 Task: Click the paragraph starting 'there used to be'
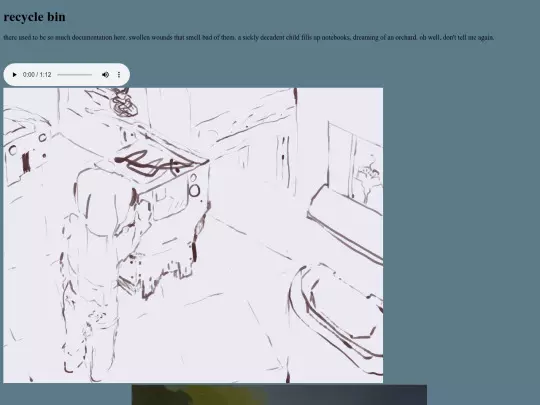[x=249, y=37]
